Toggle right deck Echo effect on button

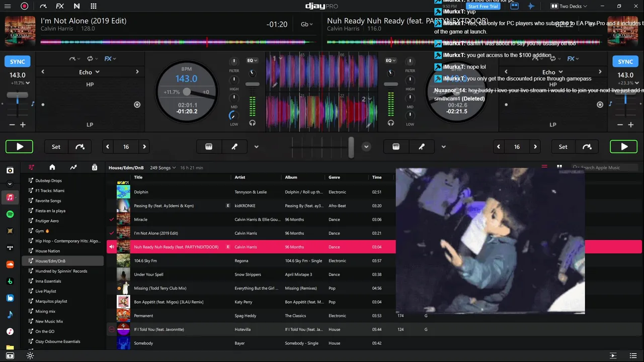coord(600,105)
